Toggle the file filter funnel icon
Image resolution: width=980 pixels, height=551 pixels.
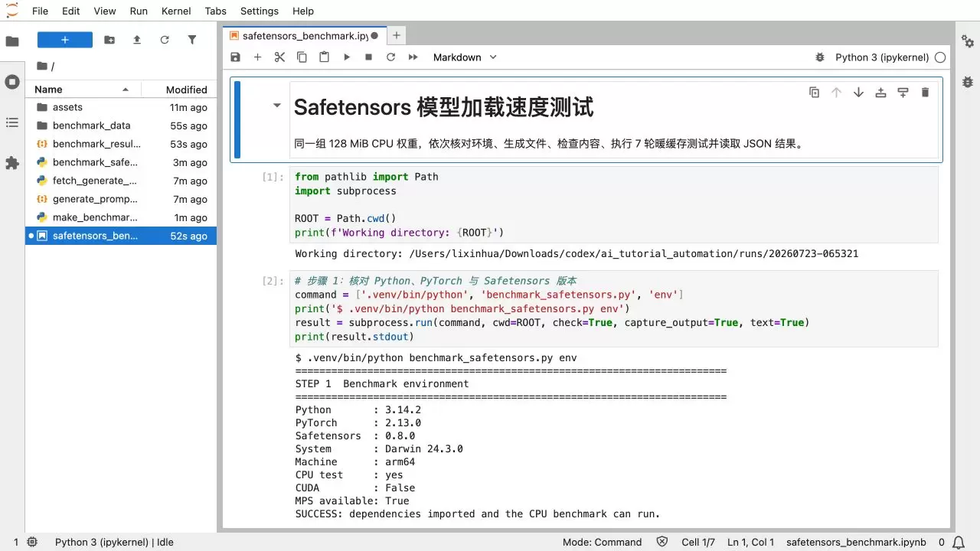tap(192, 40)
